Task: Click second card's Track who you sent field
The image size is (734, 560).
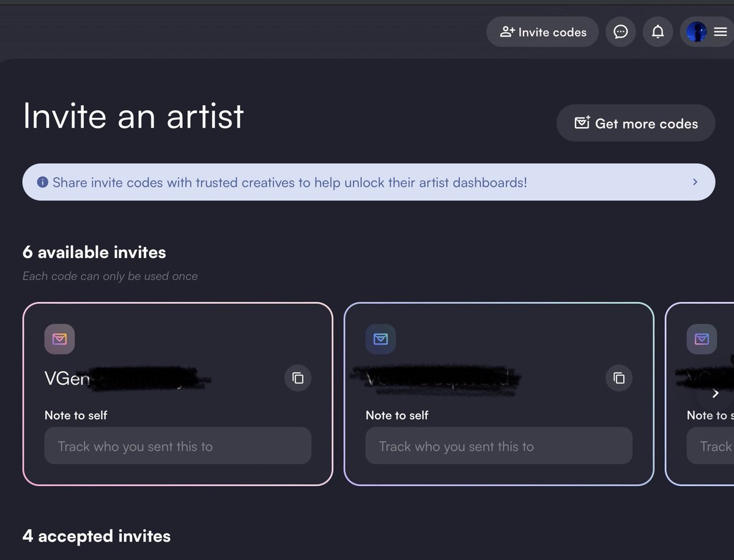Action: click(499, 446)
